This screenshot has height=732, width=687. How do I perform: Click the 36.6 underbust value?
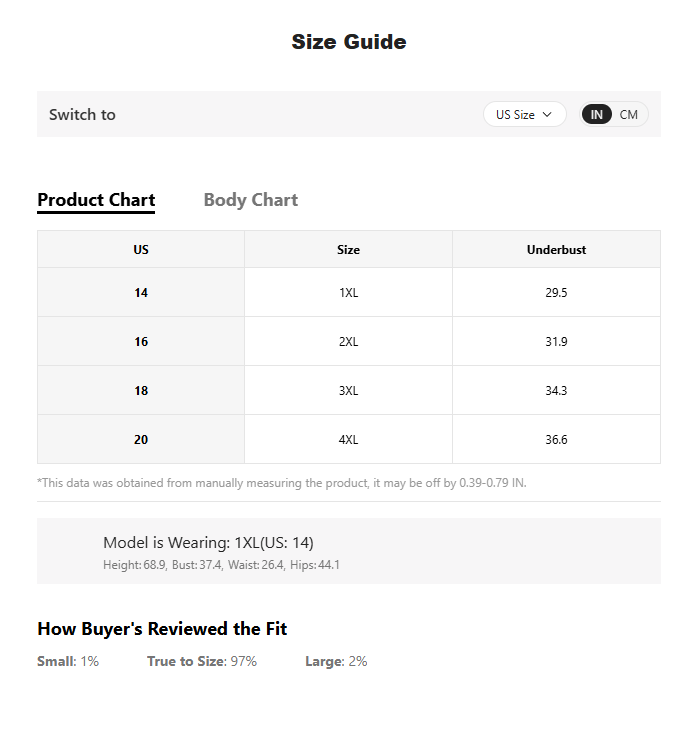[556, 439]
